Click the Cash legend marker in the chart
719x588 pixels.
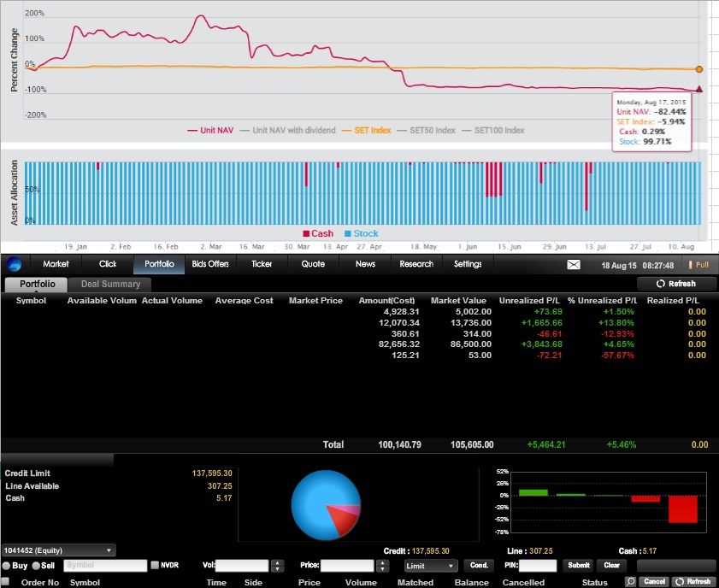306,234
